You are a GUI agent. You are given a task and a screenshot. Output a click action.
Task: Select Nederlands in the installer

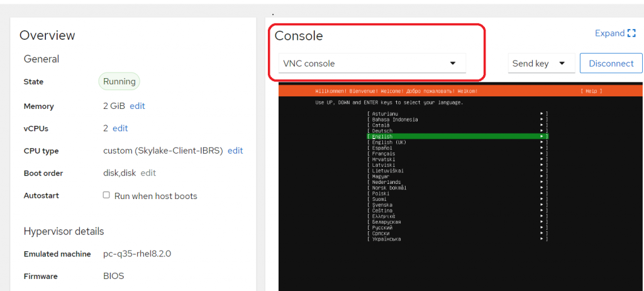coord(386,182)
